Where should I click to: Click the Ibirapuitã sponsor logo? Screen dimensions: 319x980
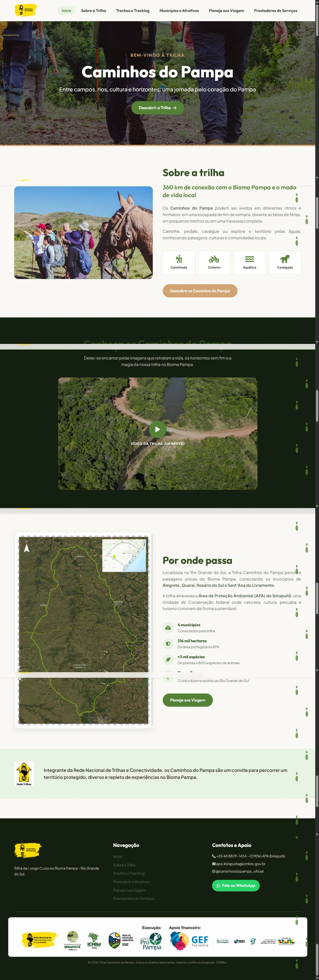pyautogui.click(x=72, y=940)
